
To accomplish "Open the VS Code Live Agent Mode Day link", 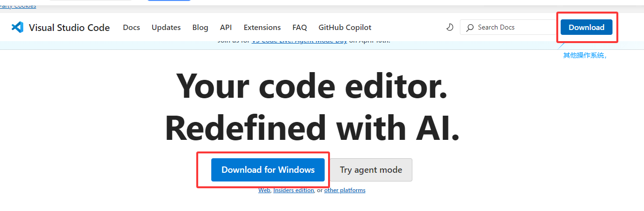I will 299,42.
